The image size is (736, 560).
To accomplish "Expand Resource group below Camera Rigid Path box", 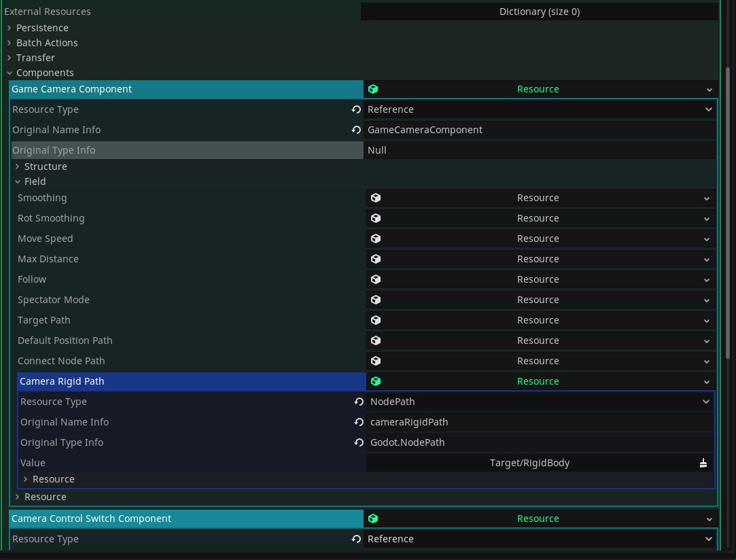I will [x=18, y=497].
